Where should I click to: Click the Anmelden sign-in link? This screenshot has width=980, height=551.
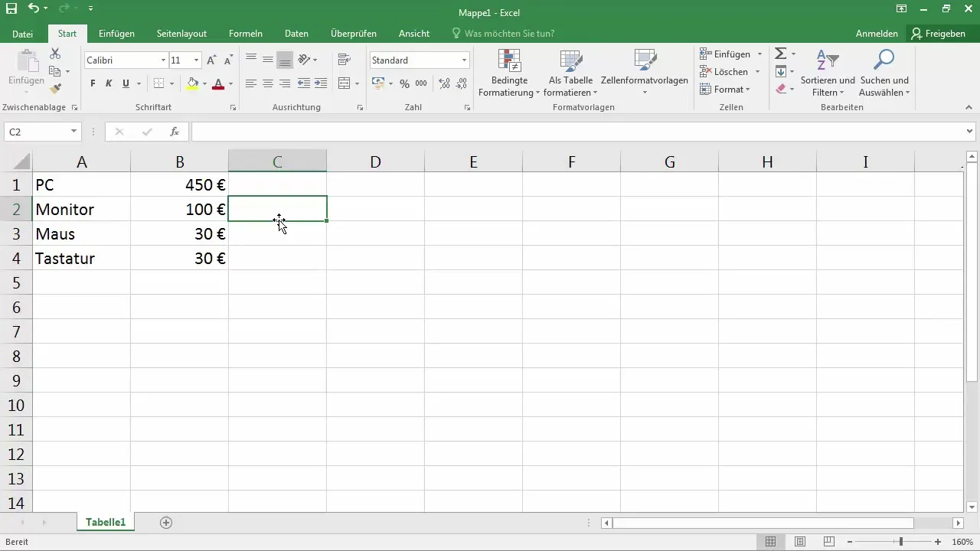pyautogui.click(x=877, y=34)
